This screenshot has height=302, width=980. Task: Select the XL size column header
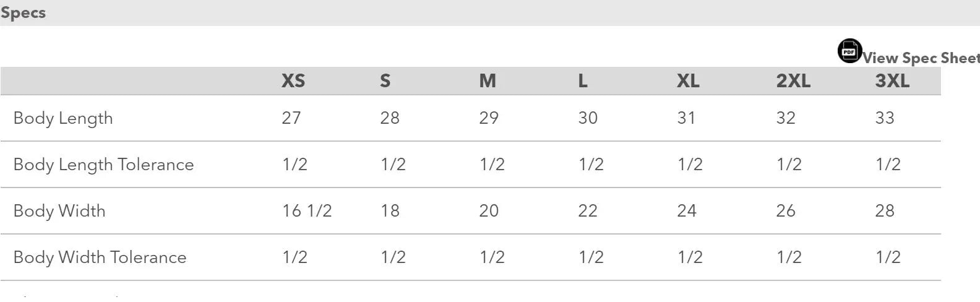click(688, 81)
